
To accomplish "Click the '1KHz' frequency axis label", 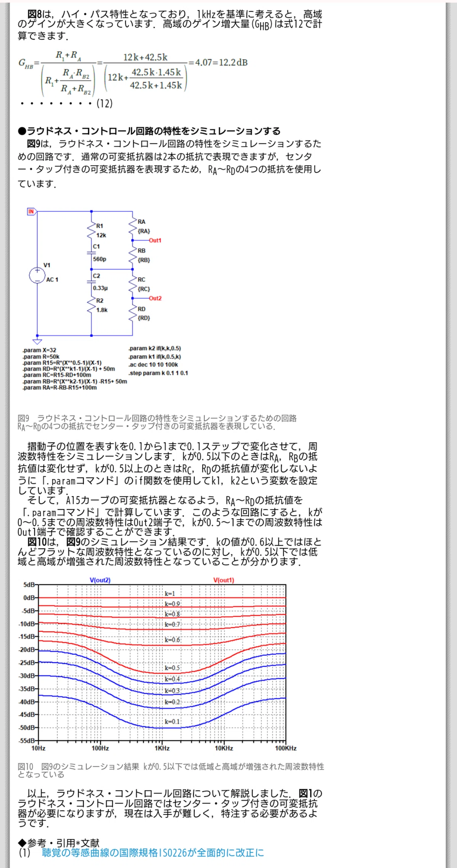I will pos(162,748).
